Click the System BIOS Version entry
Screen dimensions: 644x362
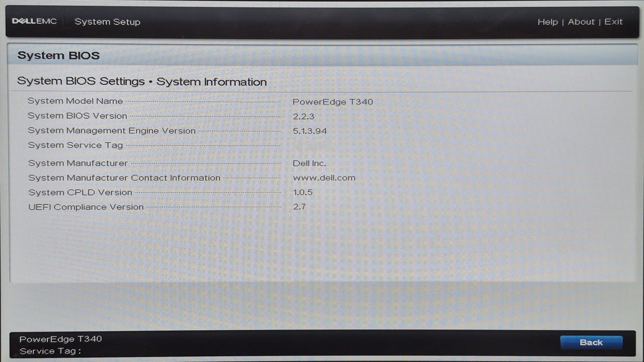(x=78, y=115)
